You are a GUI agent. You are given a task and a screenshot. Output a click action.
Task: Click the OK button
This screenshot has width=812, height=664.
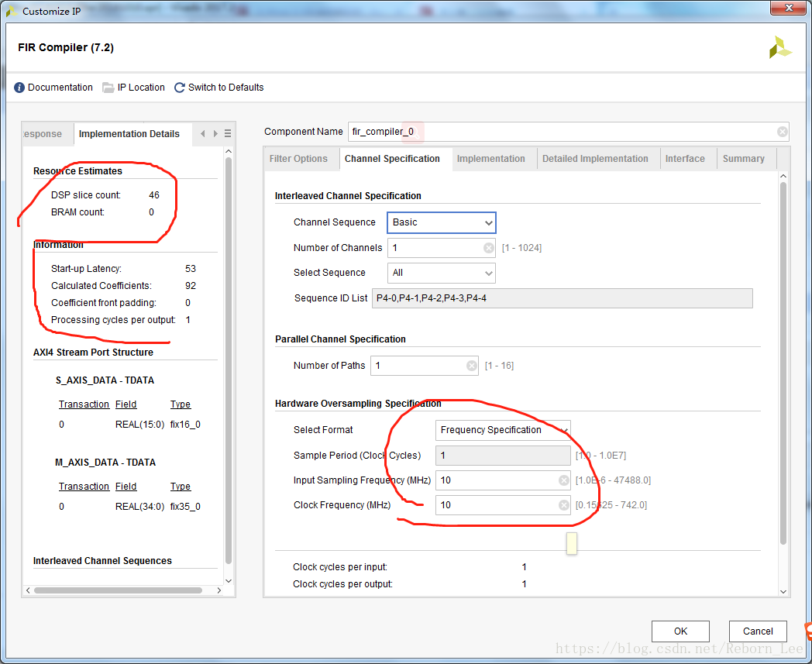[680, 631]
